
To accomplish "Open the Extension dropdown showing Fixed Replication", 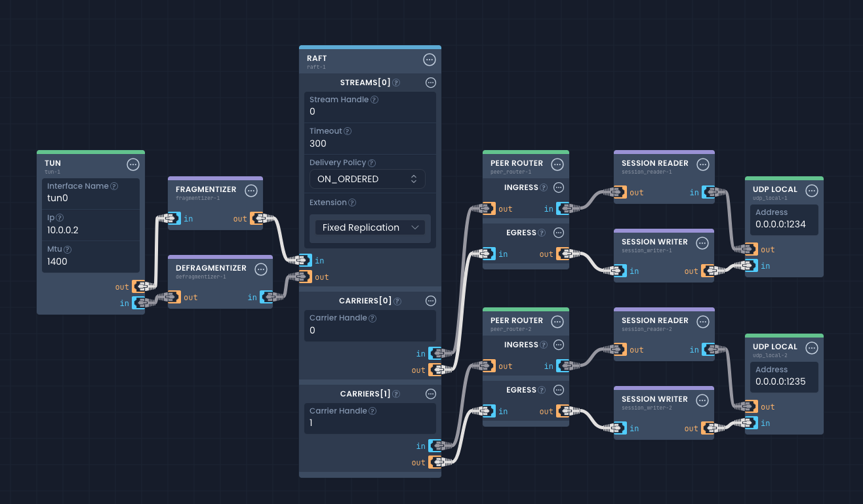I will 369,227.
